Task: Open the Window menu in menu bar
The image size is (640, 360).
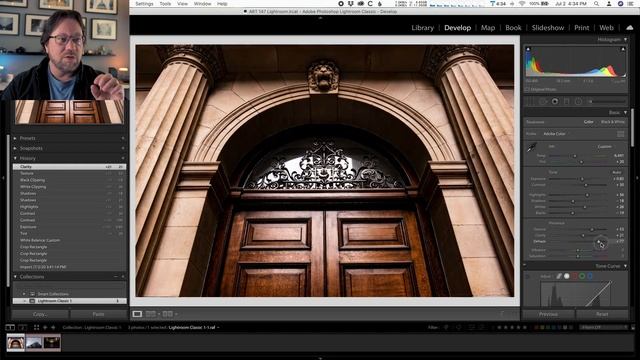Action: [x=202, y=4]
